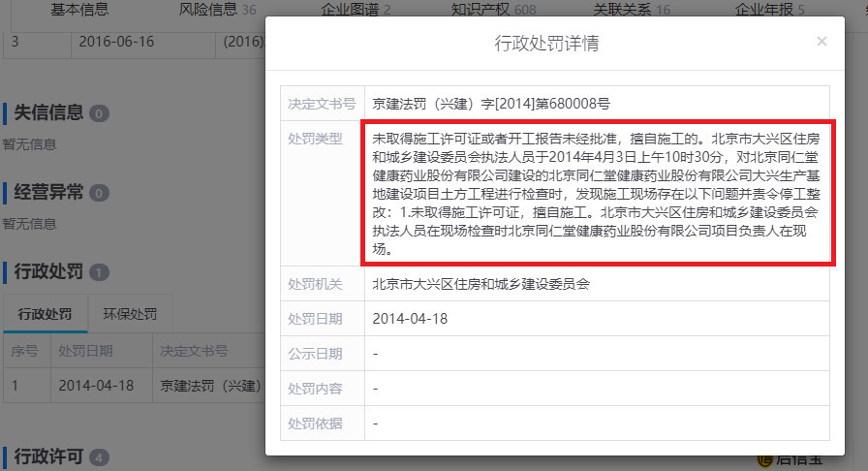Click date cell 2016-06-16 in background table
868x471 pixels.
[116, 42]
